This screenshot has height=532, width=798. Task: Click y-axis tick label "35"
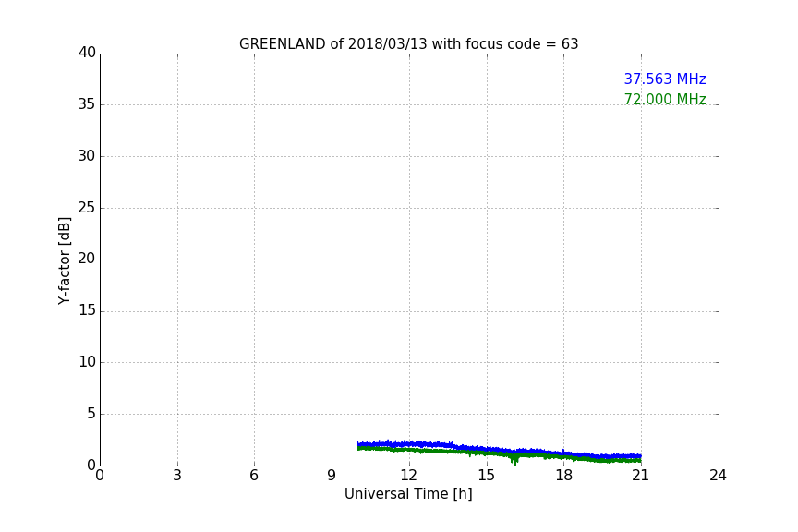(87, 104)
